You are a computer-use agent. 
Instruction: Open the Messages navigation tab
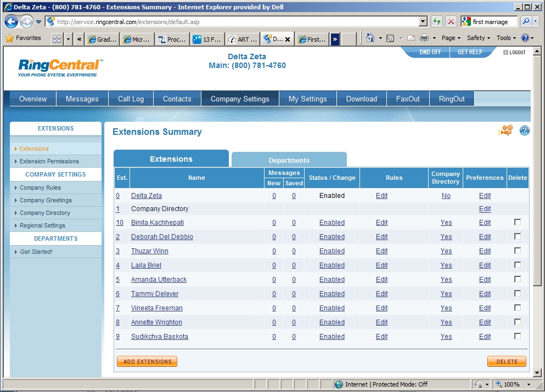82,99
